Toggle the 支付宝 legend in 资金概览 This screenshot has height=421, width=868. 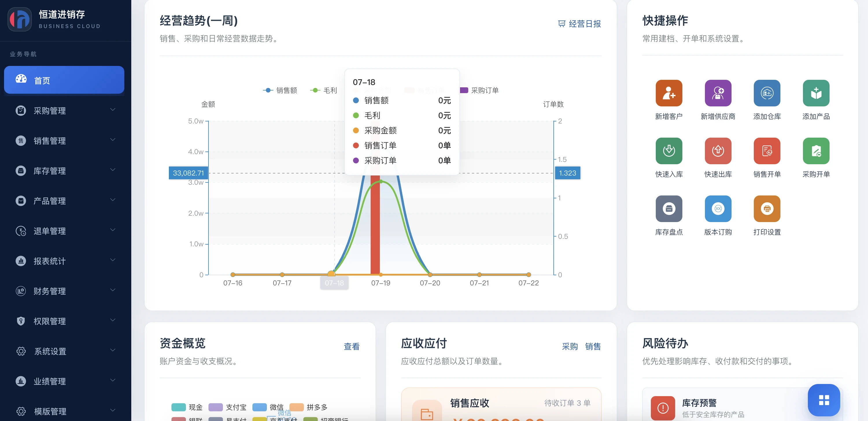[x=228, y=407]
